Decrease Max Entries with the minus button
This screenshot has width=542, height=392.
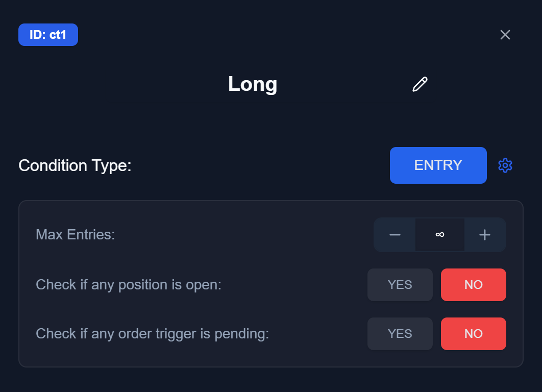[395, 235]
